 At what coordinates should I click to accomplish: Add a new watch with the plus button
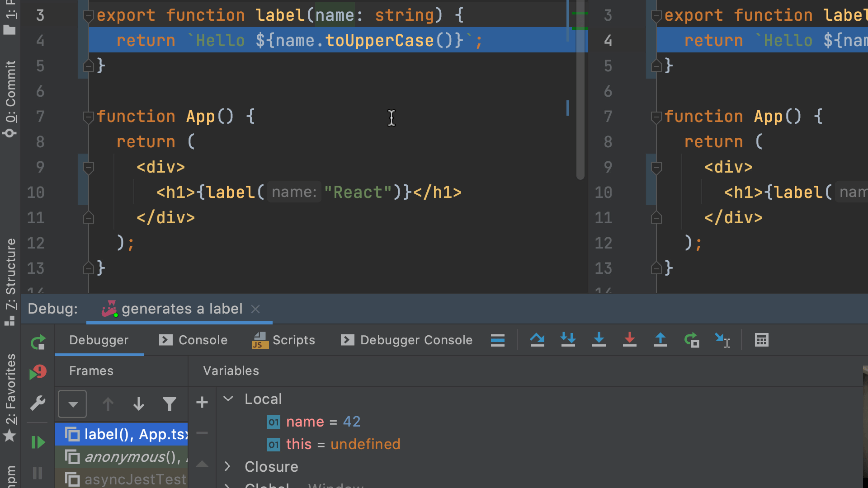click(x=202, y=402)
